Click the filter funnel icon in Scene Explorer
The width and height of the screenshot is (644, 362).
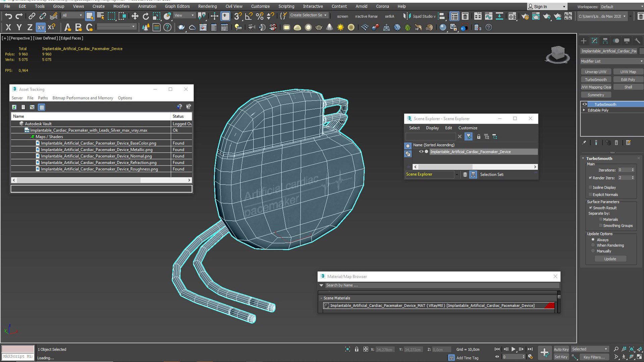click(x=469, y=136)
